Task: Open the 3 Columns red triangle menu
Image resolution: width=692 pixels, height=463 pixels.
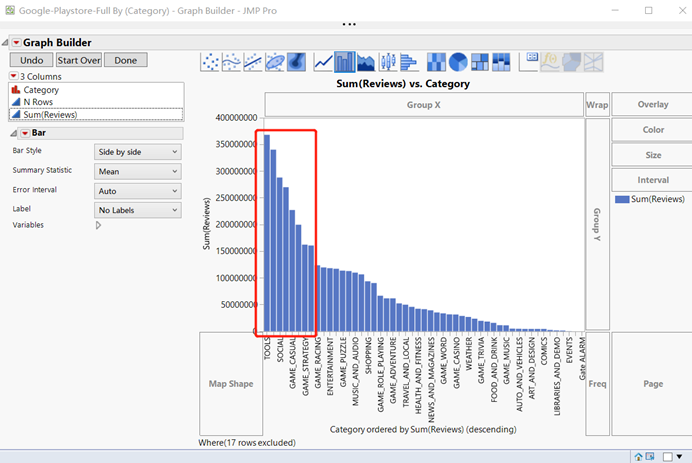Action: pyautogui.click(x=14, y=76)
